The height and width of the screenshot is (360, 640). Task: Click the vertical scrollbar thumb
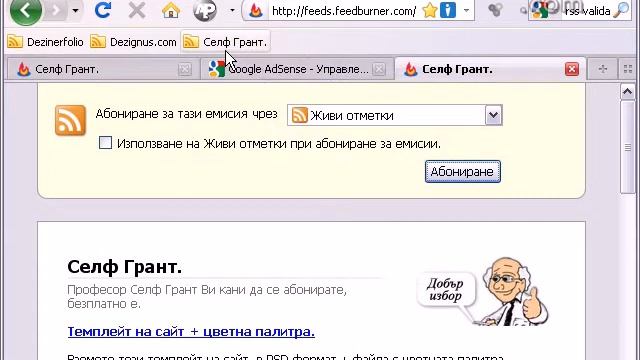628,147
